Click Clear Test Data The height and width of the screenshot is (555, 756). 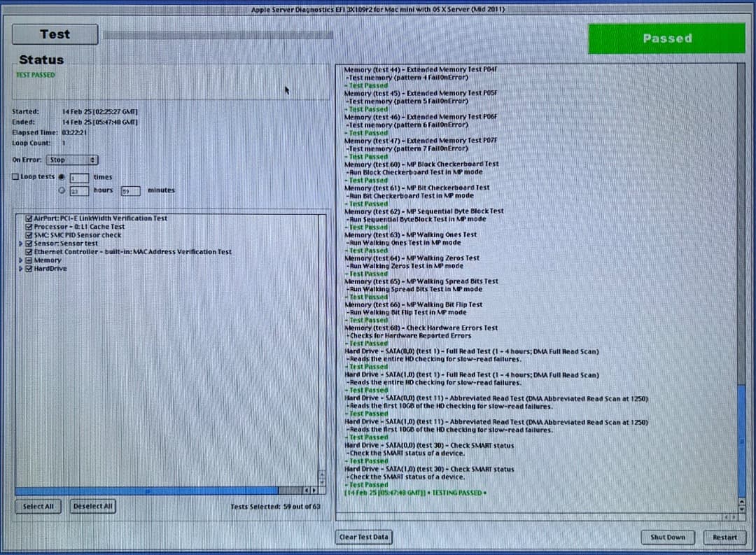click(364, 537)
